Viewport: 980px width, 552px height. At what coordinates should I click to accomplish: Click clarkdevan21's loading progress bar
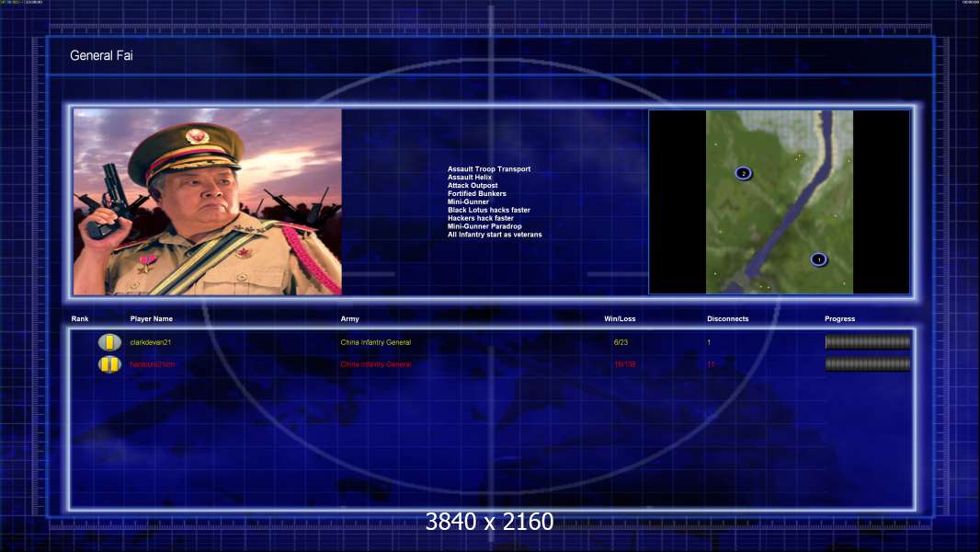click(x=868, y=342)
